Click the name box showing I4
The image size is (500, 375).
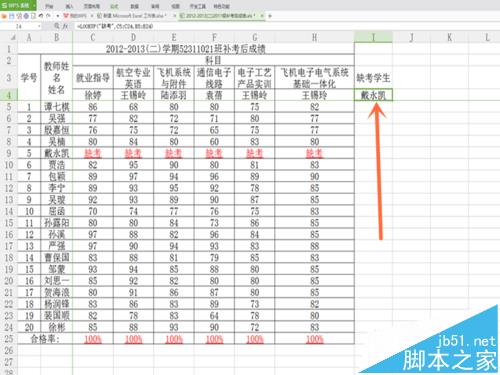pyautogui.click(x=20, y=26)
